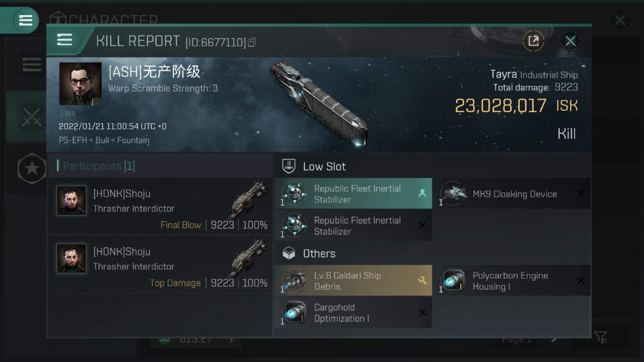Close the kill report window
The image size is (644, 362).
pyautogui.click(x=570, y=41)
